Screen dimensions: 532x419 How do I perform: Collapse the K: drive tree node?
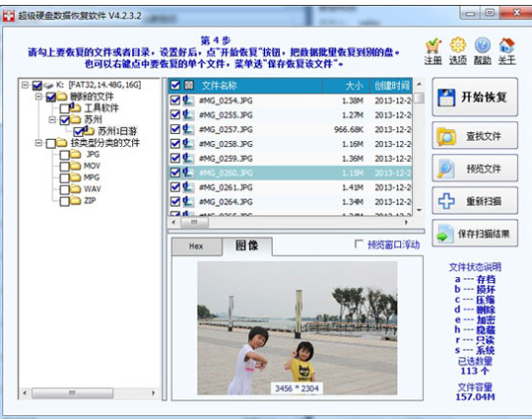pyautogui.click(x=25, y=85)
